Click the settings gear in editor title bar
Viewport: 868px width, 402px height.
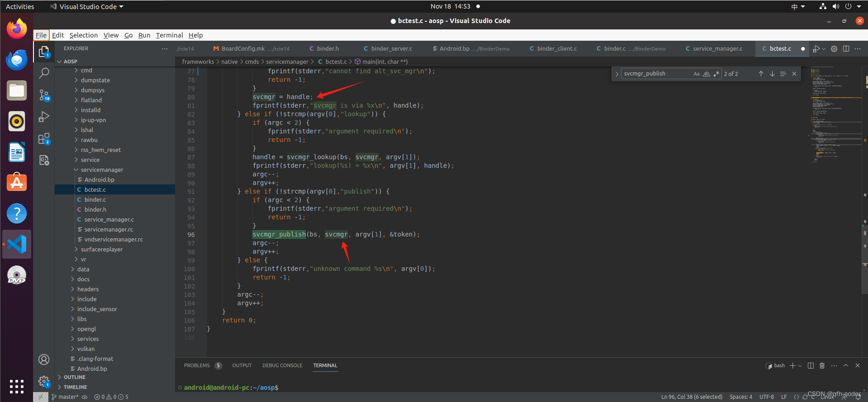tap(834, 49)
